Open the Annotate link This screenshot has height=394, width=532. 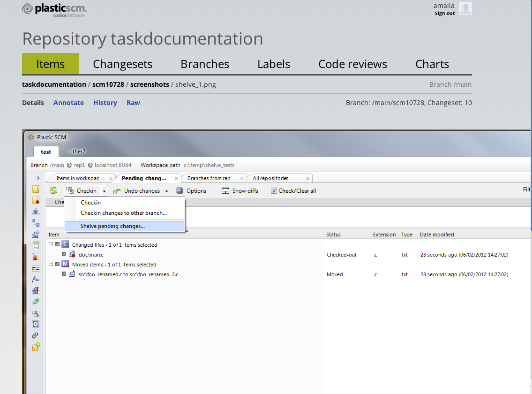coord(68,103)
